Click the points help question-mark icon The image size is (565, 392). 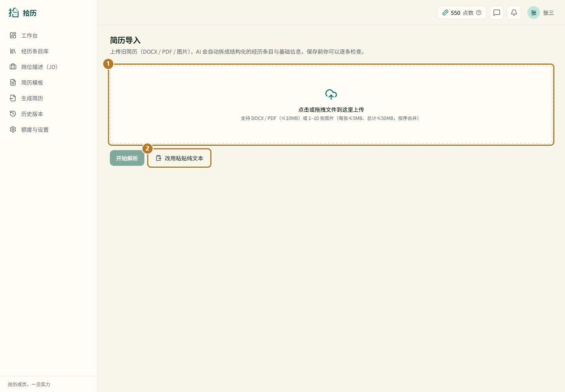[x=479, y=13]
